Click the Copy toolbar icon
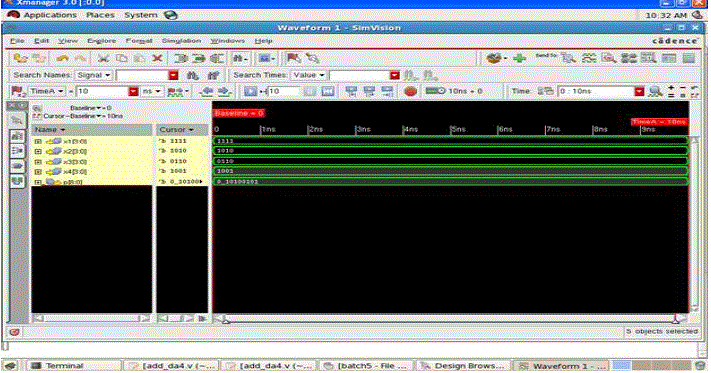This screenshot has height=373, width=711. [x=122, y=58]
